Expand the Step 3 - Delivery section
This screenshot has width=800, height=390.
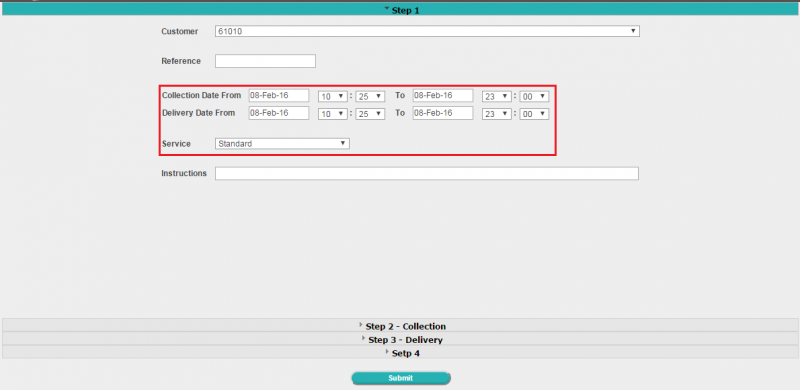pos(401,339)
